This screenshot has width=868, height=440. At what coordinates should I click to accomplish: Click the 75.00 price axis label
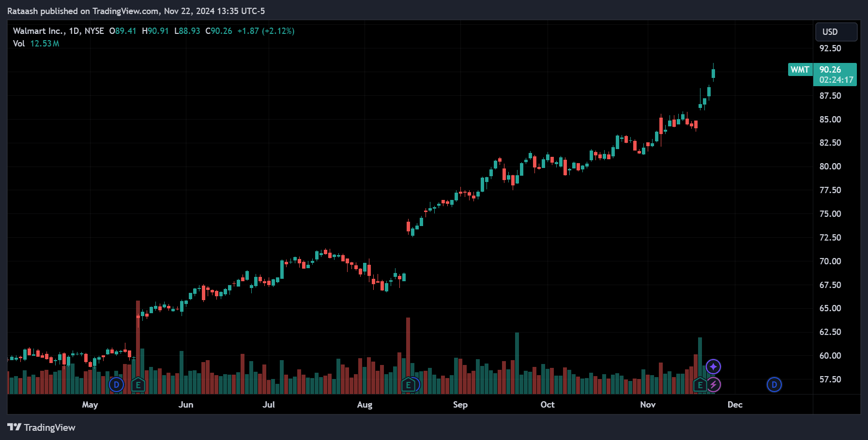pos(830,214)
